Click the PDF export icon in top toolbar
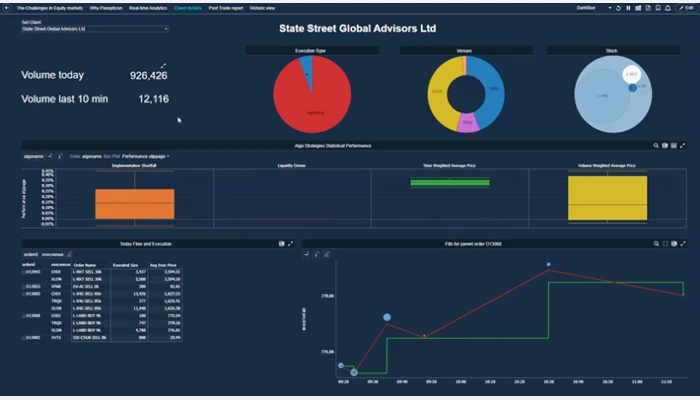The height and width of the screenshot is (400, 700). point(648,8)
